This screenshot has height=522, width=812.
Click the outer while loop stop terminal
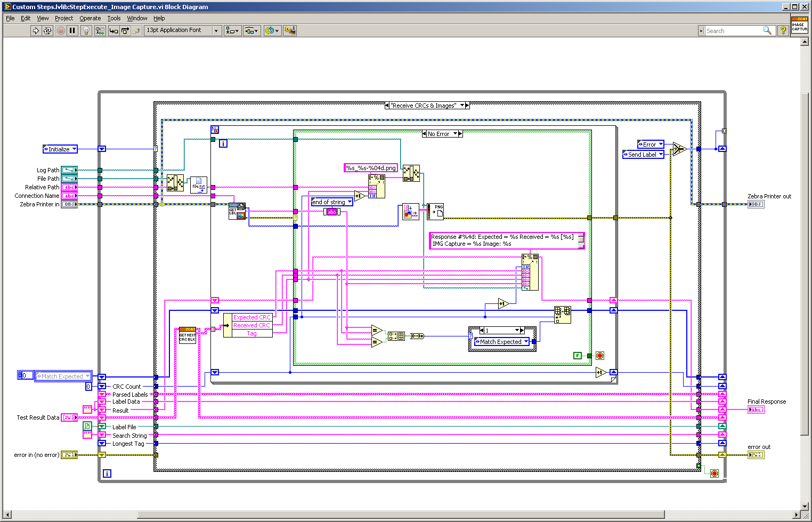(714, 473)
